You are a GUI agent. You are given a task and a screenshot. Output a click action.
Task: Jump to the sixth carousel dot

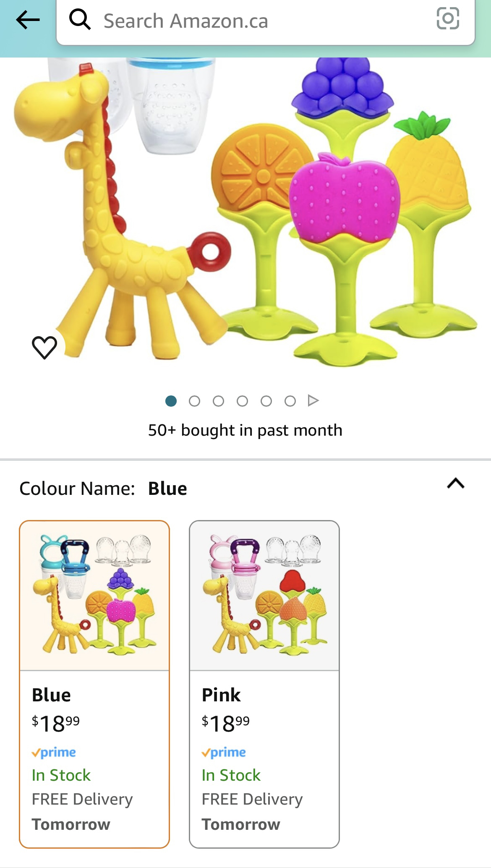coord(290,401)
